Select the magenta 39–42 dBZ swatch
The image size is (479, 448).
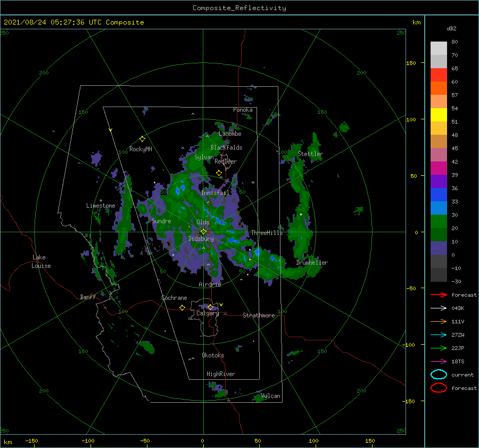click(x=439, y=168)
